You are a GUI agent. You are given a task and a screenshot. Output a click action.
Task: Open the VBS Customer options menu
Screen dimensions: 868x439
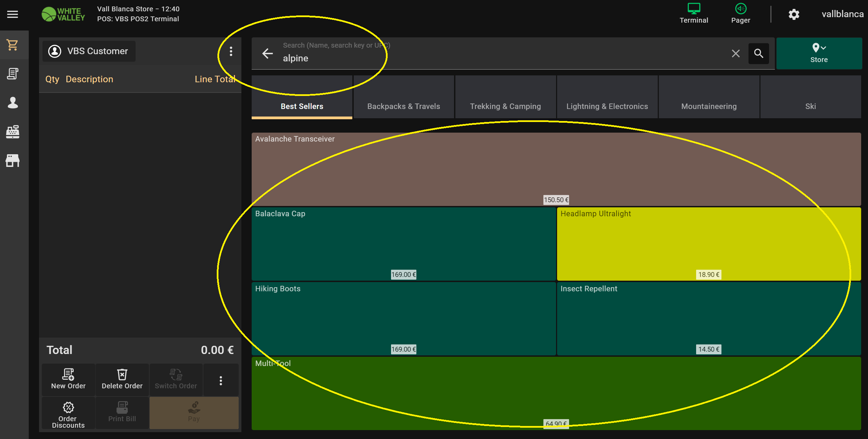click(231, 51)
